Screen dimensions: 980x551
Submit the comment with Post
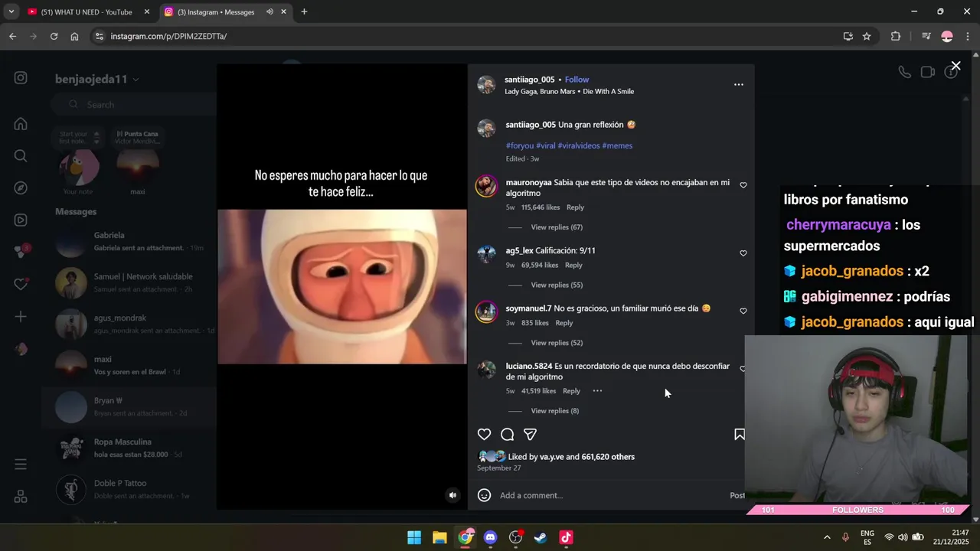click(737, 495)
